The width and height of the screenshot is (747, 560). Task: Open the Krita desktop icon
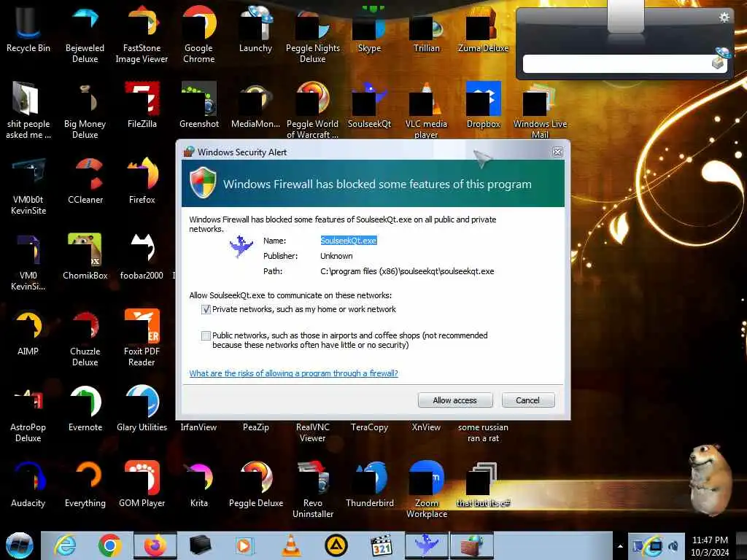(199, 485)
